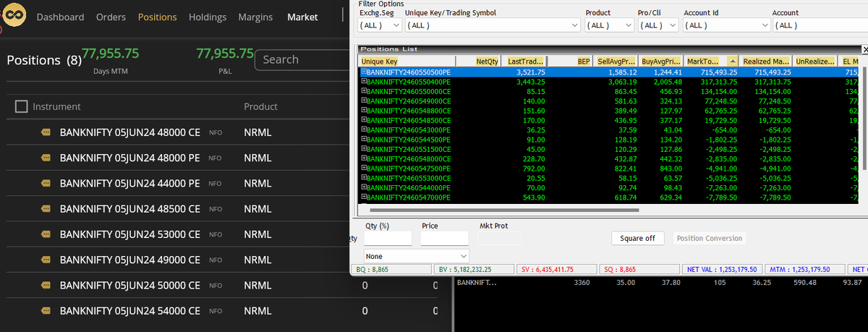868x332 pixels.
Task: Click tag icon beside BANKNIFTY 05JUN24 44000 PE
Action: 46,183
